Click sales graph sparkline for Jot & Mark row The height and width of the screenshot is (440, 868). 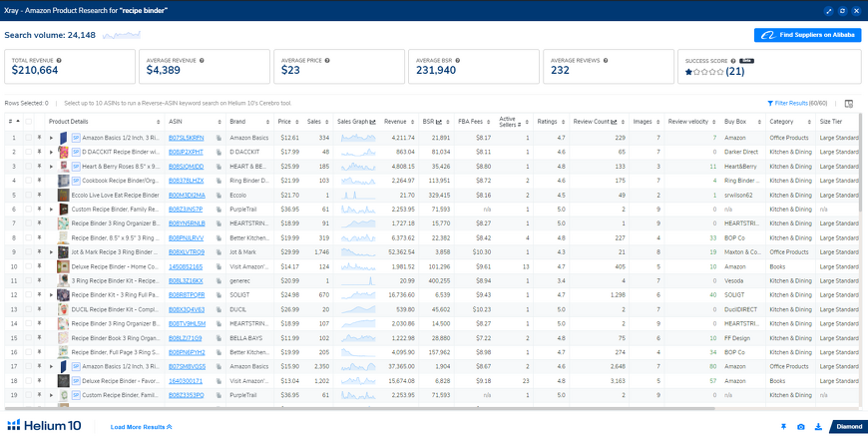[358, 252]
